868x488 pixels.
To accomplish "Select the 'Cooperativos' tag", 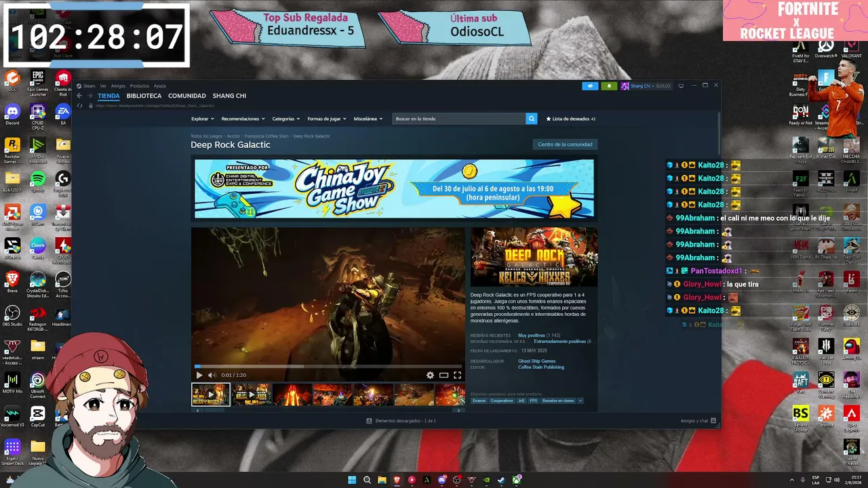I will click(502, 401).
